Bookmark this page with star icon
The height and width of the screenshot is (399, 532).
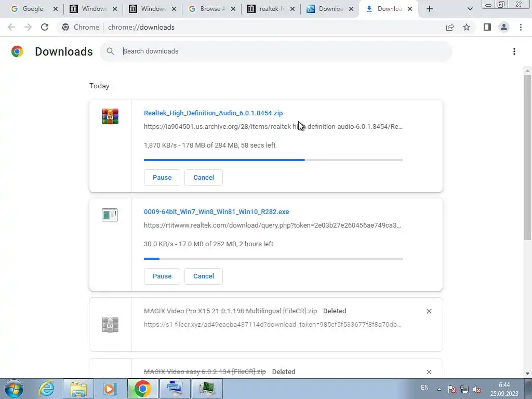coord(467,27)
